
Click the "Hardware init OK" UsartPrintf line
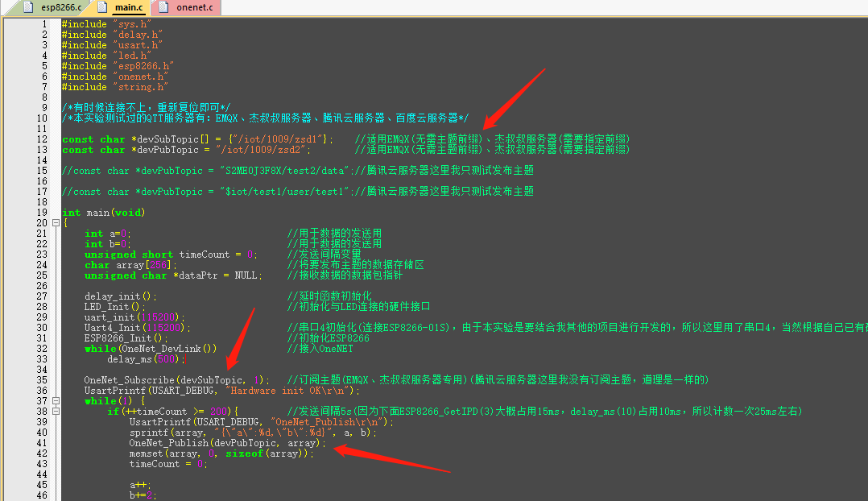pyautogui.click(x=222, y=391)
